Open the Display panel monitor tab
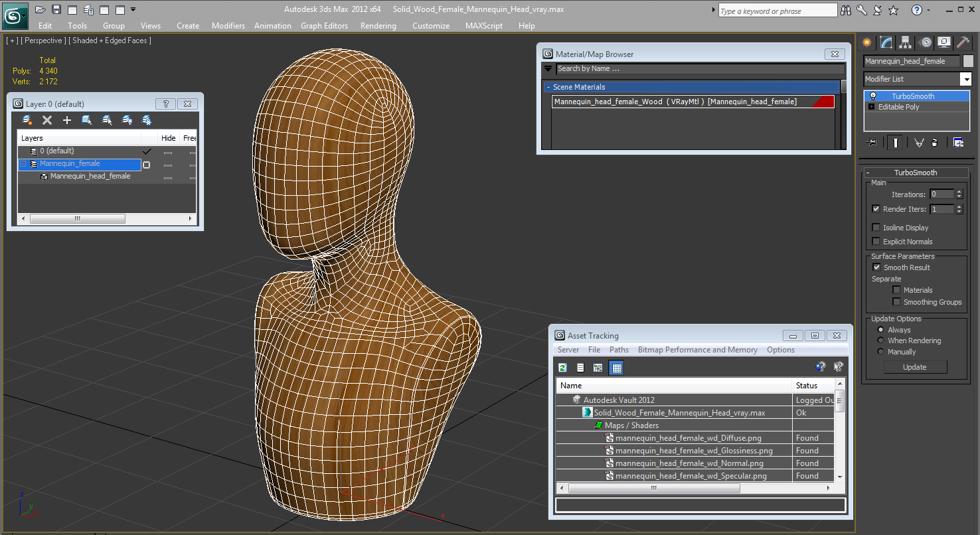The height and width of the screenshot is (535, 980). point(944,42)
